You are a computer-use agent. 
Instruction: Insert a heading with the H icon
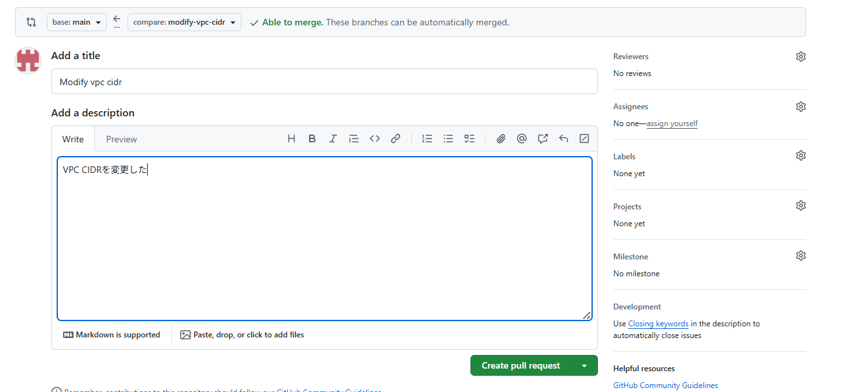pyautogui.click(x=292, y=138)
